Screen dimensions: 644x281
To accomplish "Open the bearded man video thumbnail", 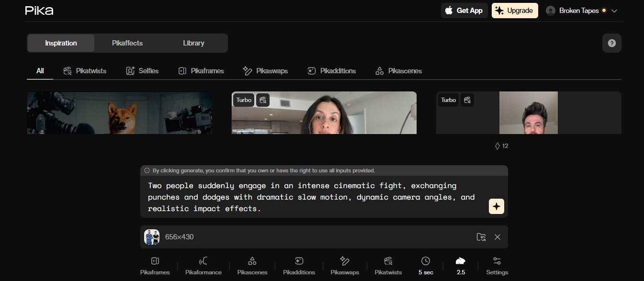I will pos(529,113).
